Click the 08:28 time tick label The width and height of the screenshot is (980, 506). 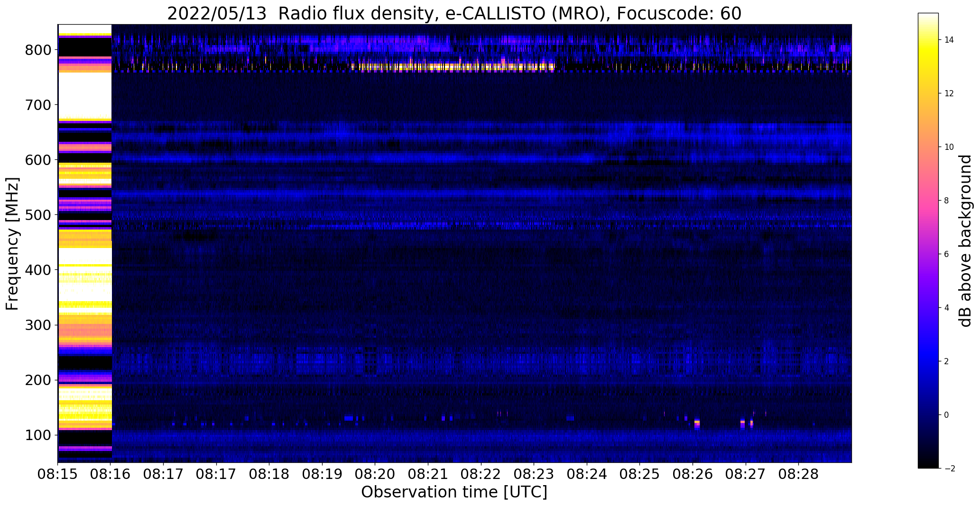pos(798,474)
